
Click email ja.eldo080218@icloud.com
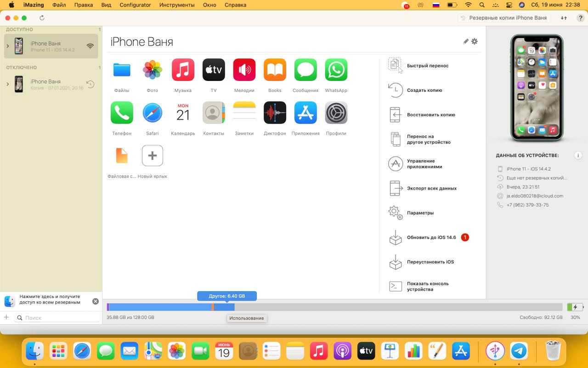click(535, 196)
